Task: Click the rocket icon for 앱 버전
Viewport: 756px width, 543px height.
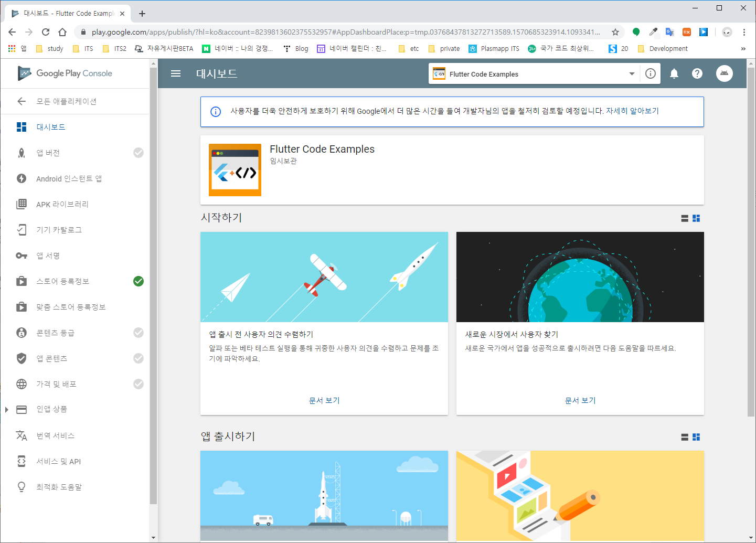Action: (x=22, y=153)
